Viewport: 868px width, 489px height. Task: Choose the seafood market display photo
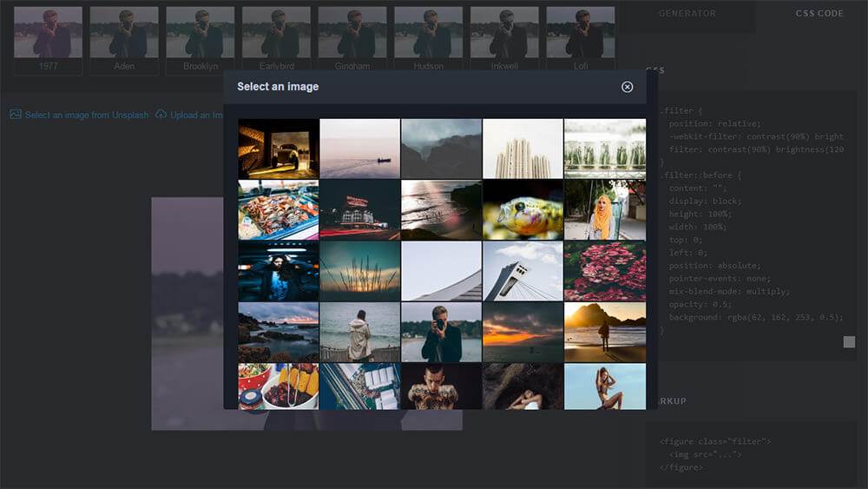[279, 210]
